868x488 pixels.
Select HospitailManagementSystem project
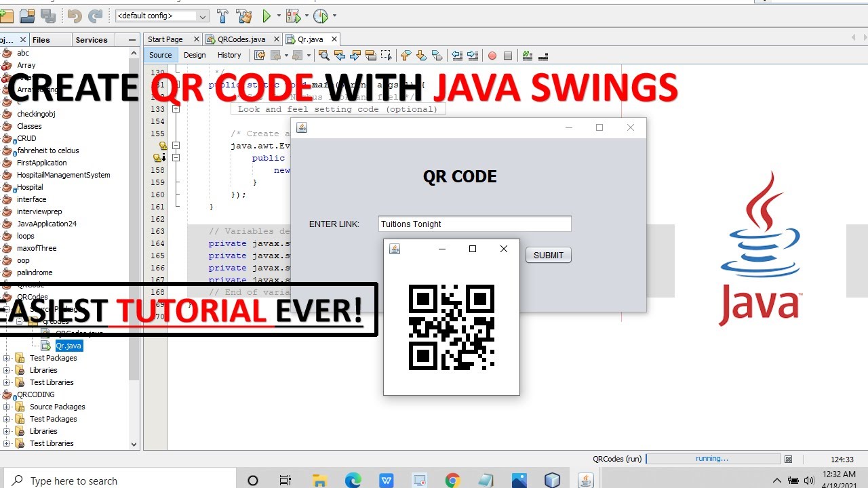(63, 175)
